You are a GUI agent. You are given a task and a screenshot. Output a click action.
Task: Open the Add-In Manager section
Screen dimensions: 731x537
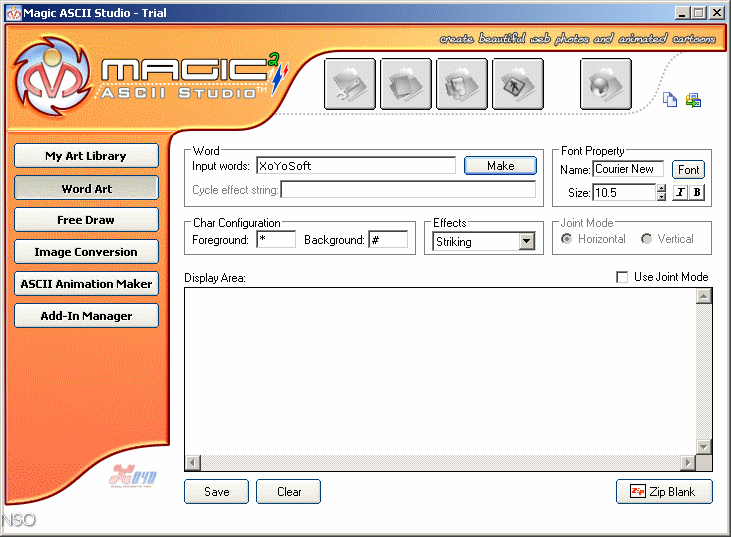(x=86, y=316)
